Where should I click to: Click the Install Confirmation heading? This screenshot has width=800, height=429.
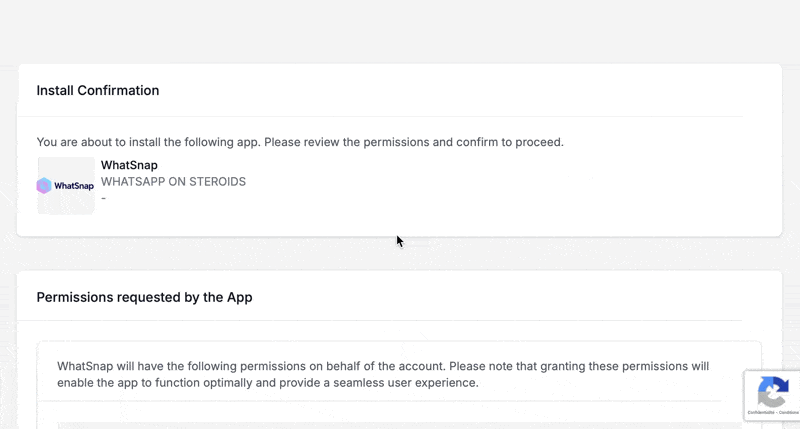coord(98,90)
